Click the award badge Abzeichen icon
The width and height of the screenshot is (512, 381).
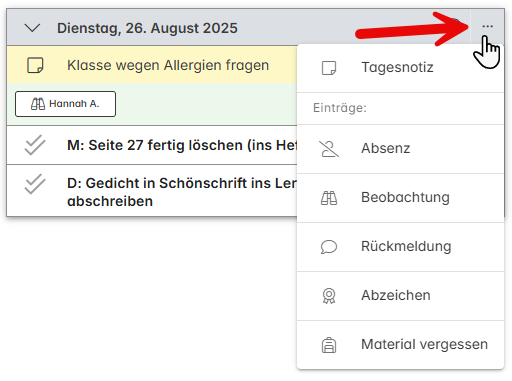coord(329,296)
